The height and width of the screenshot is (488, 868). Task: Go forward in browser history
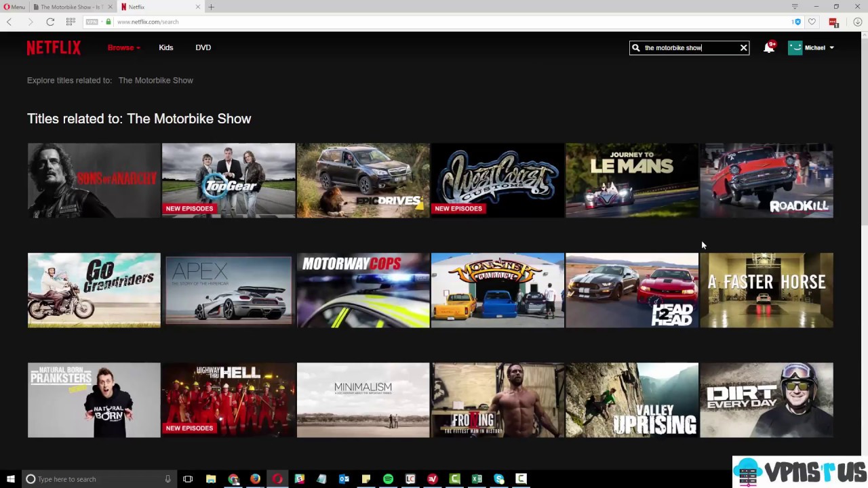30,22
